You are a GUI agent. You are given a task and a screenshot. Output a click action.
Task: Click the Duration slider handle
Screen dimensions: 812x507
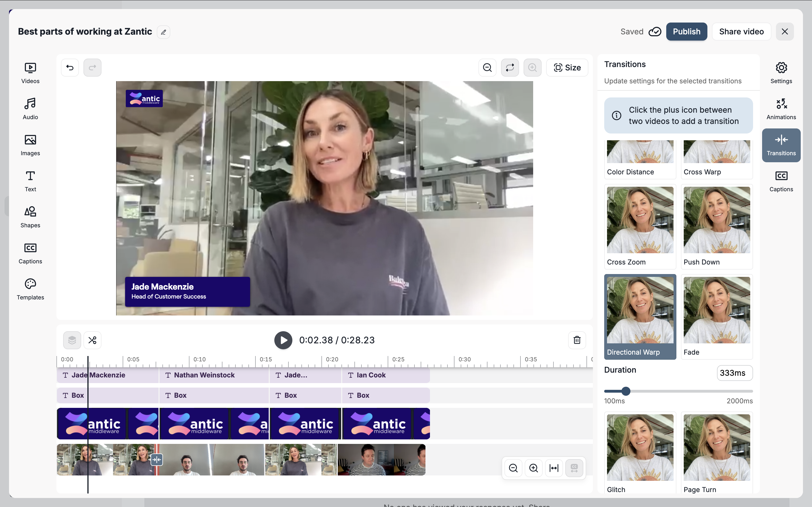click(x=625, y=391)
